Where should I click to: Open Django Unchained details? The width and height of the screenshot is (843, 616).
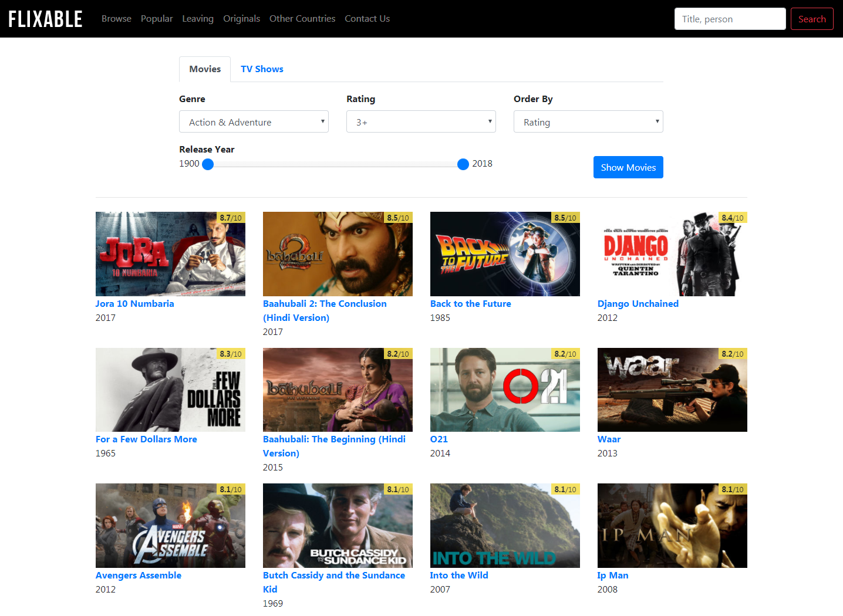pos(638,303)
